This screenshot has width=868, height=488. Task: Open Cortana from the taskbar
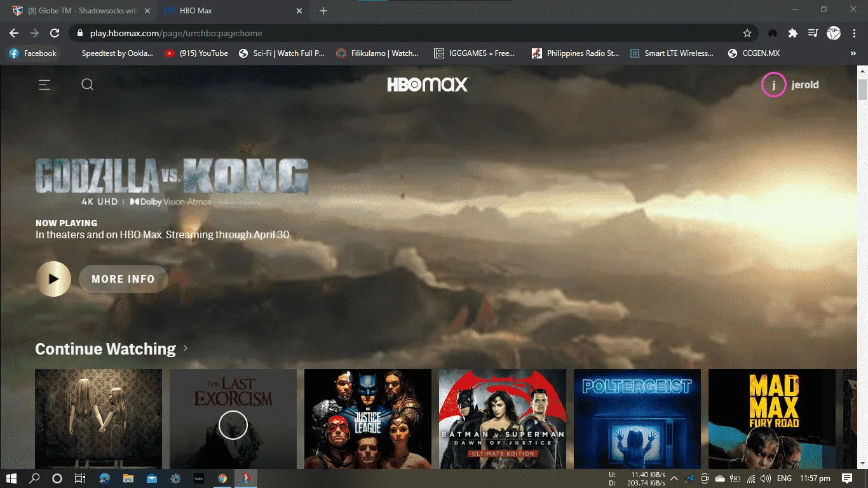coord(57,478)
